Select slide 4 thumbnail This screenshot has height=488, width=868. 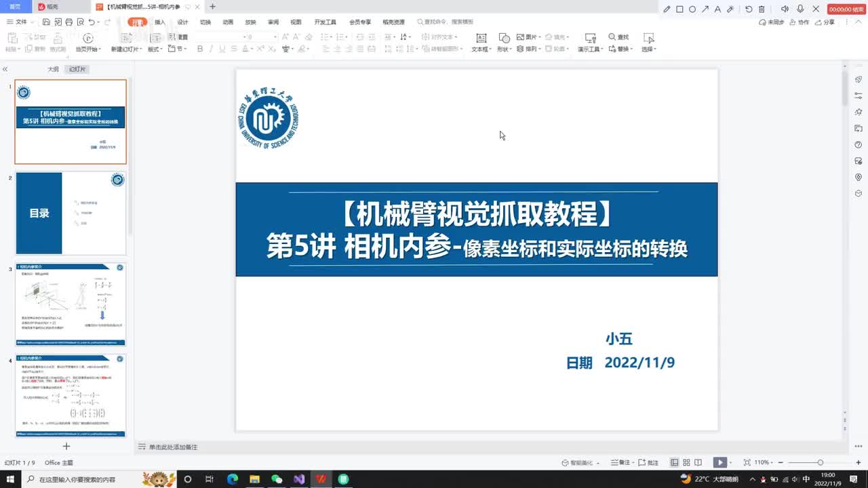click(x=71, y=395)
